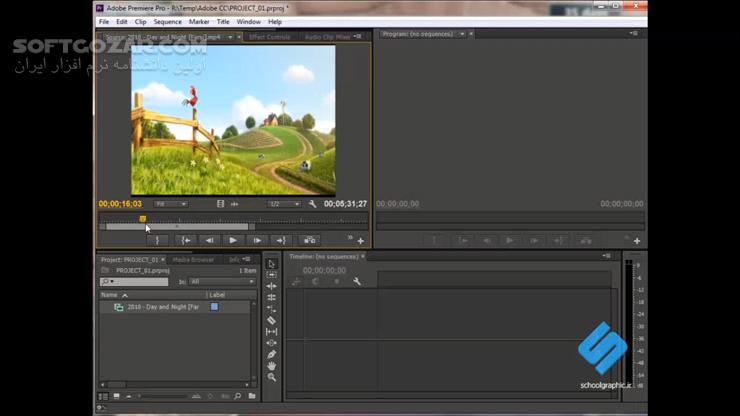Switch to Audio Clip Mixer tab

pyautogui.click(x=328, y=37)
